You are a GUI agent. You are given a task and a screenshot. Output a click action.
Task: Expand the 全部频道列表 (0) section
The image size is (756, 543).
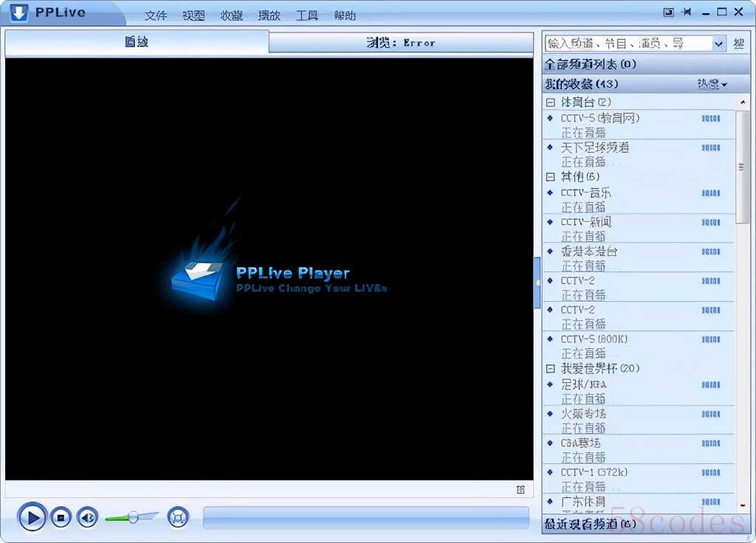(x=645, y=63)
